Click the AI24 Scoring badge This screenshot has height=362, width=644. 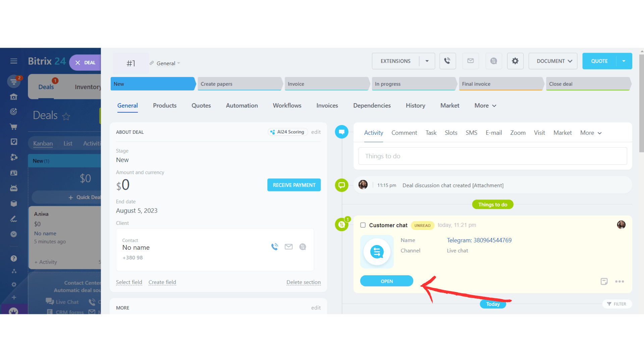[x=288, y=132]
